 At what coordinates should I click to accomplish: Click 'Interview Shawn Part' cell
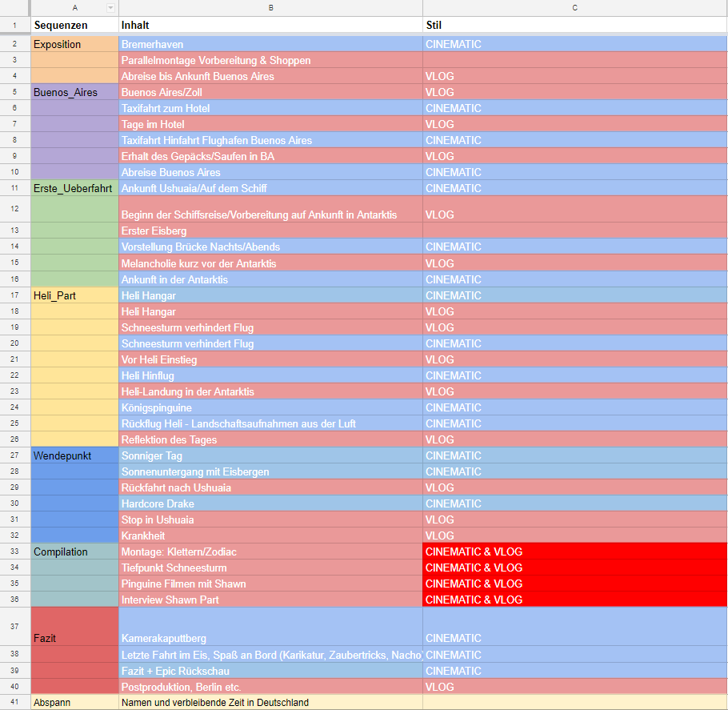click(x=270, y=600)
